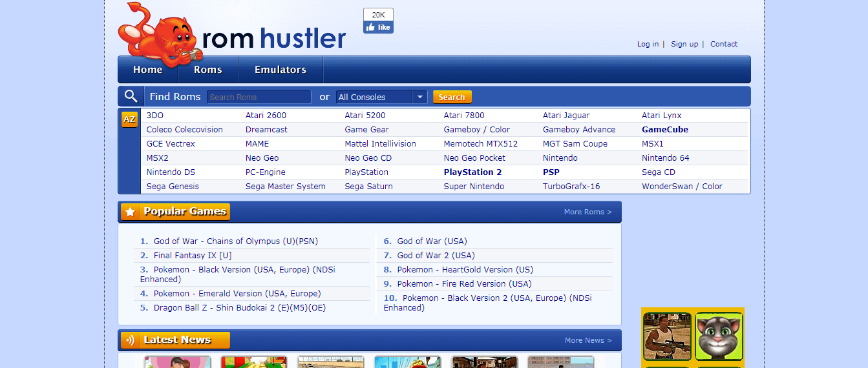Open Sega CD roms

click(659, 172)
